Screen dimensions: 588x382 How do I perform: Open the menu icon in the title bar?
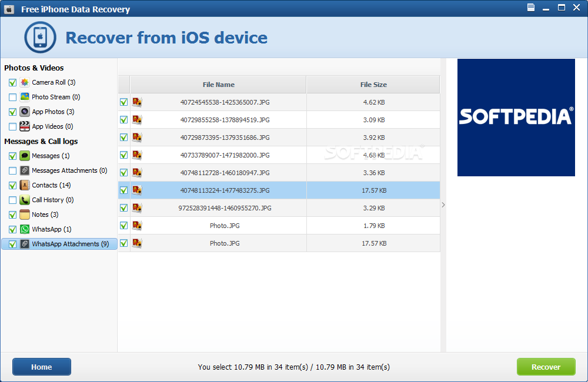click(530, 8)
